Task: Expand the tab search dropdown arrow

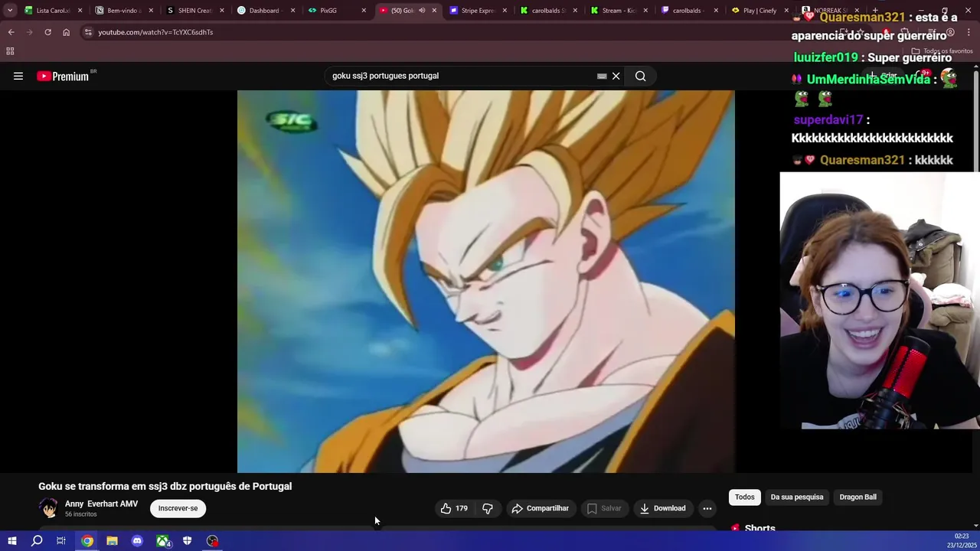Action: pos(10,11)
